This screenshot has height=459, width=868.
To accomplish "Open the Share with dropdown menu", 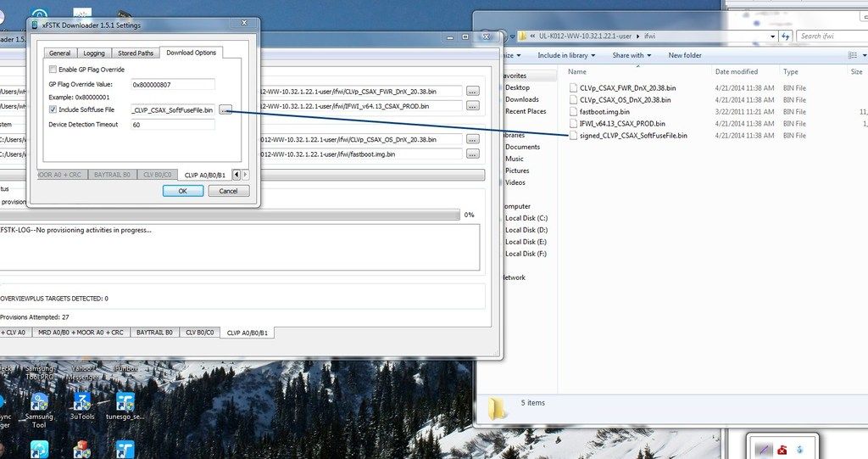I will 632,55.
